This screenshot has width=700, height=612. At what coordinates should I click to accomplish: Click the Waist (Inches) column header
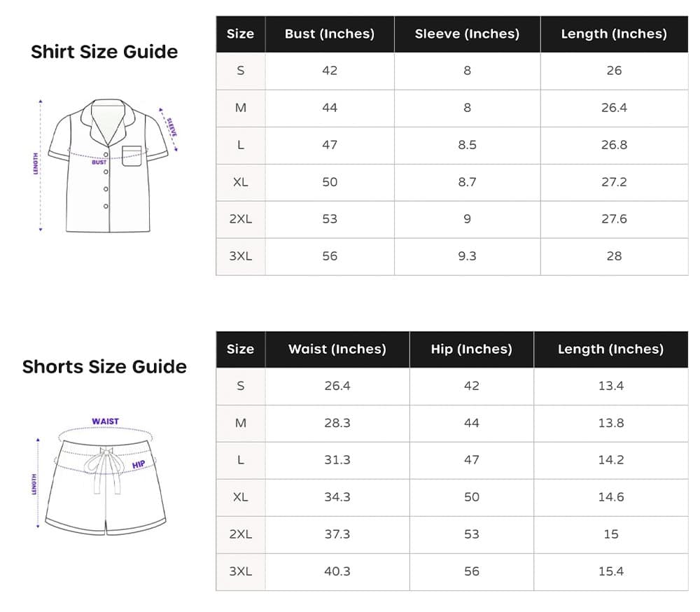point(337,349)
